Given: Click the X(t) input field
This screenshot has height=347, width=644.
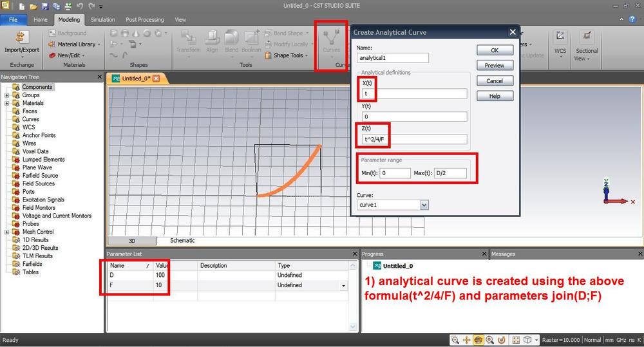Looking at the screenshot, I should tap(414, 93).
